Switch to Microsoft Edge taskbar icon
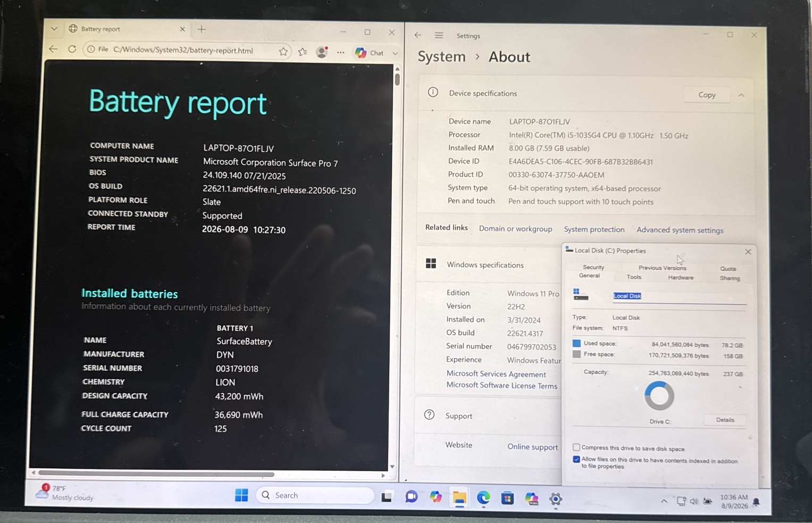The width and height of the screenshot is (812, 523). pyautogui.click(x=483, y=497)
